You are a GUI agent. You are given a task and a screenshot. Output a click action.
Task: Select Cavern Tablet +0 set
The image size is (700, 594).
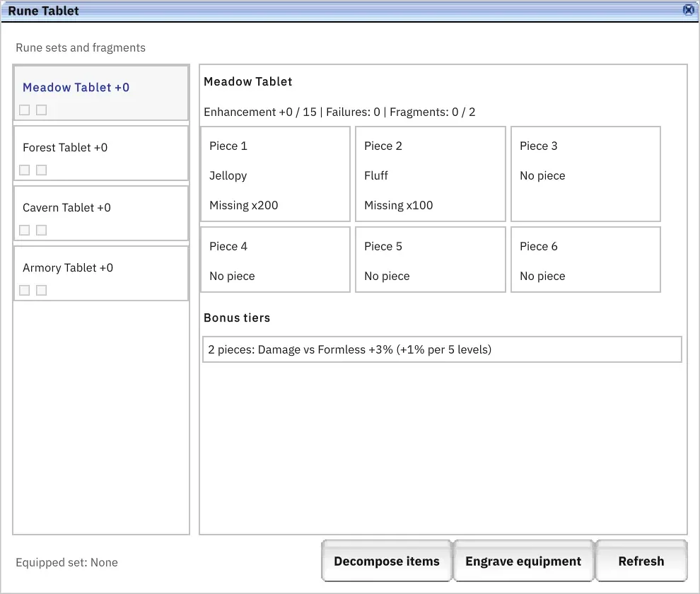pos(101,214)
